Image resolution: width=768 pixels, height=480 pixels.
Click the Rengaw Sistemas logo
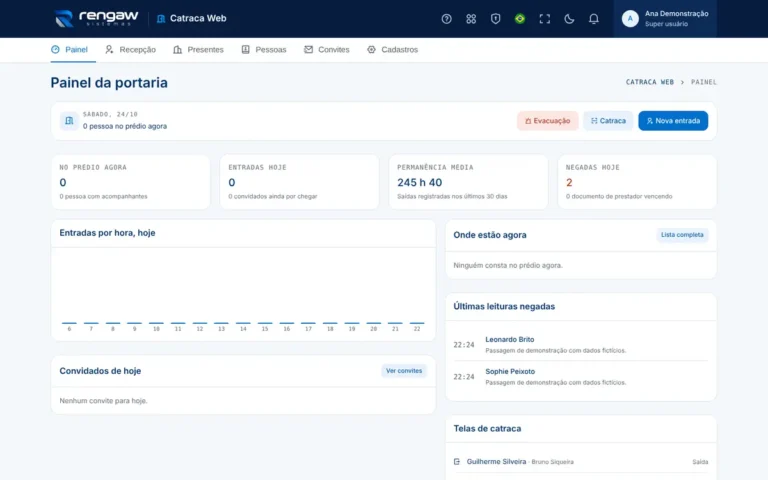pyautogui.click(x=96, y=18)
